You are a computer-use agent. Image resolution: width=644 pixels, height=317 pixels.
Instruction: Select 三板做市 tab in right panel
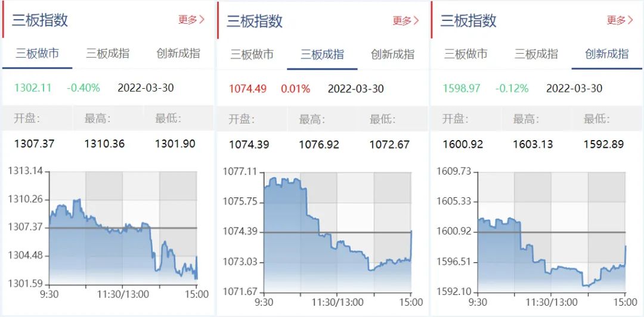point(466,54)
